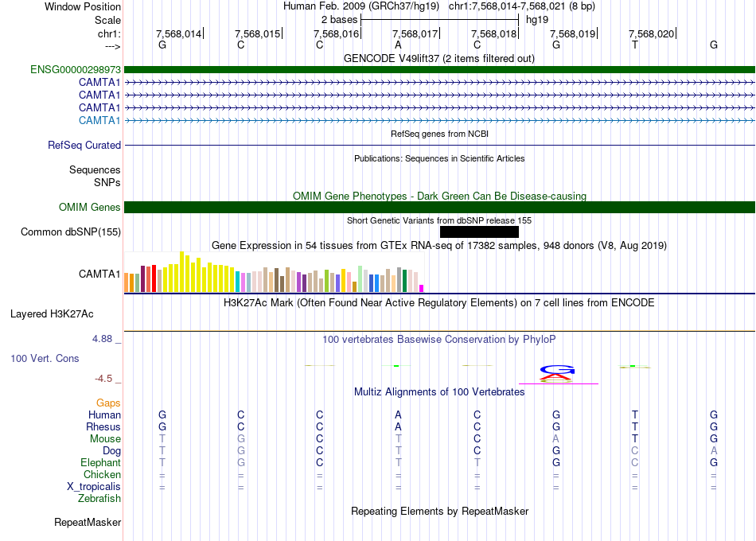Click the tallest yellow bar in GTEx chart
Image resolution: width=756 pixels, height=541 pixels.
[182, 271]
